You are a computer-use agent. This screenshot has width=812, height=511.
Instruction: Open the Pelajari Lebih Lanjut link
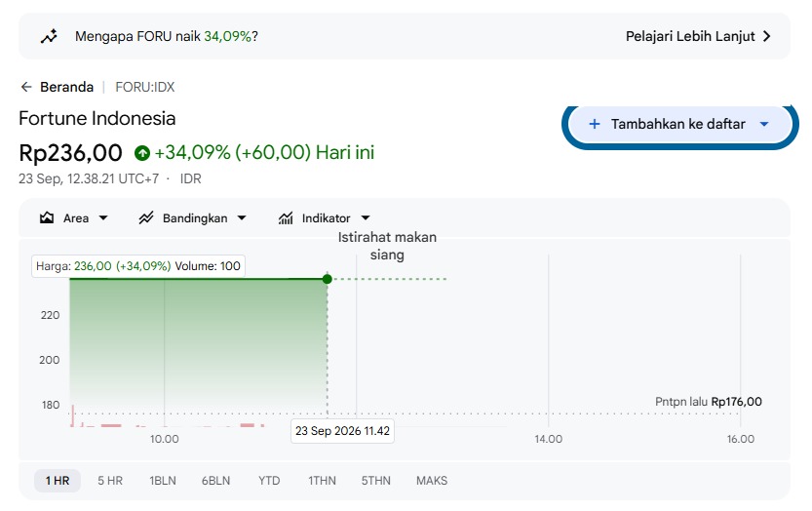(698, 36)
